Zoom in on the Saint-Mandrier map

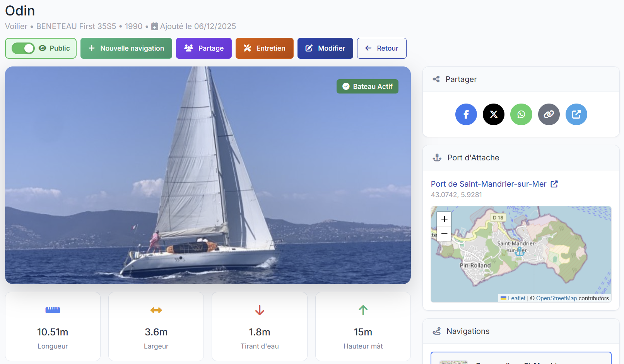(444, 219)
